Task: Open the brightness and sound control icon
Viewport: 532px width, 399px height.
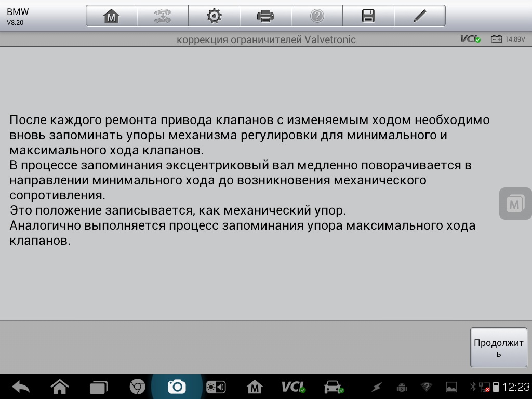Action: [x=216, y=387]
